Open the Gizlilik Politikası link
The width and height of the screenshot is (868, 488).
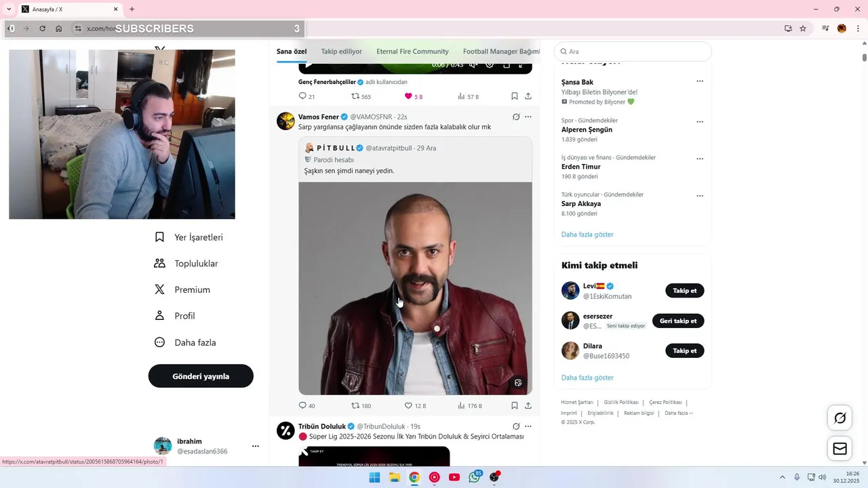tap(621, 403)
